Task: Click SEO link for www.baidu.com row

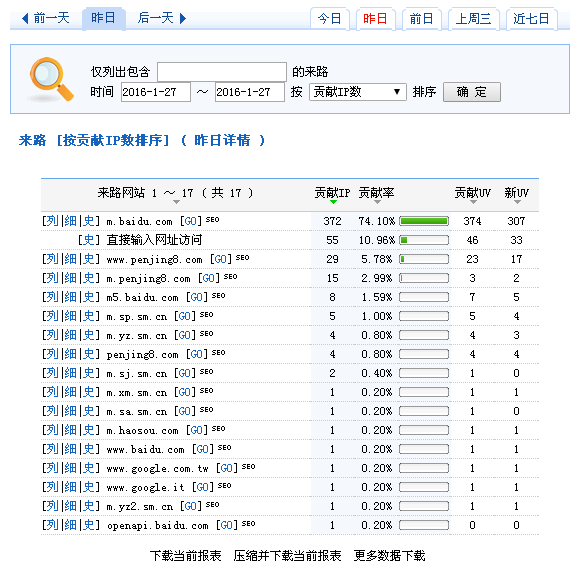Action: point(224,447)
